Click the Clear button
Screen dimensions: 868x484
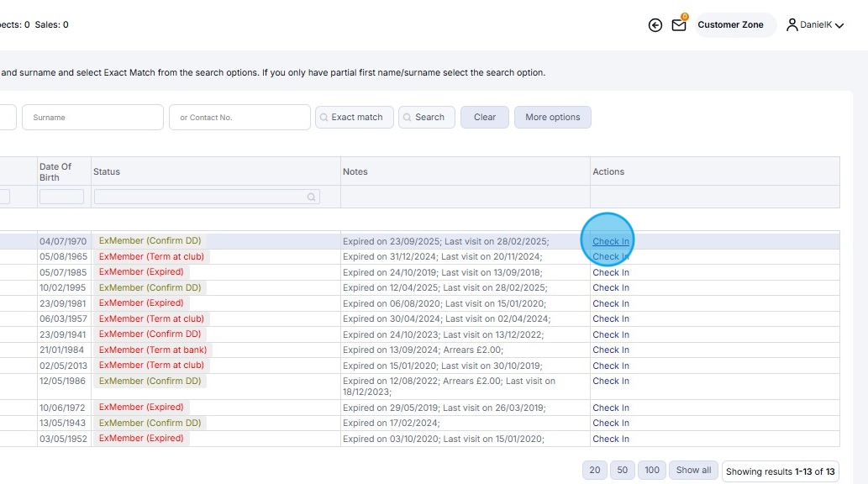pos(484,118)
